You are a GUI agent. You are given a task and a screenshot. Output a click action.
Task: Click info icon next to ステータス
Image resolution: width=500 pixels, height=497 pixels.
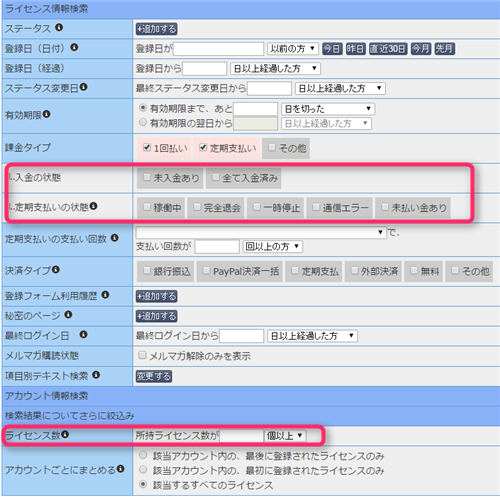pyautogui.click(x=59, y=27)
